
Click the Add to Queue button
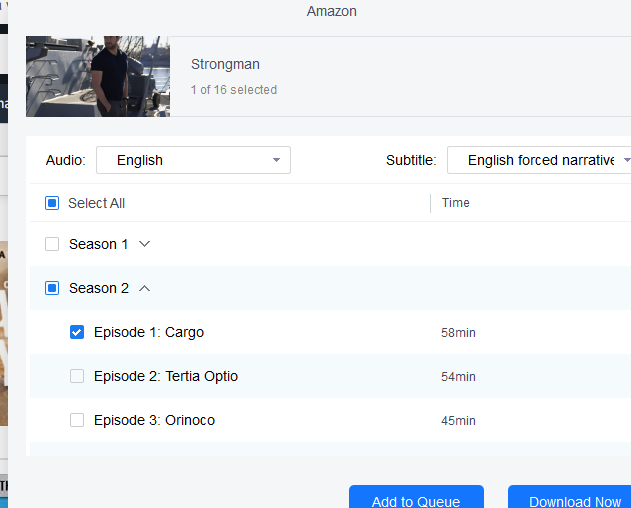pos(416,498)
